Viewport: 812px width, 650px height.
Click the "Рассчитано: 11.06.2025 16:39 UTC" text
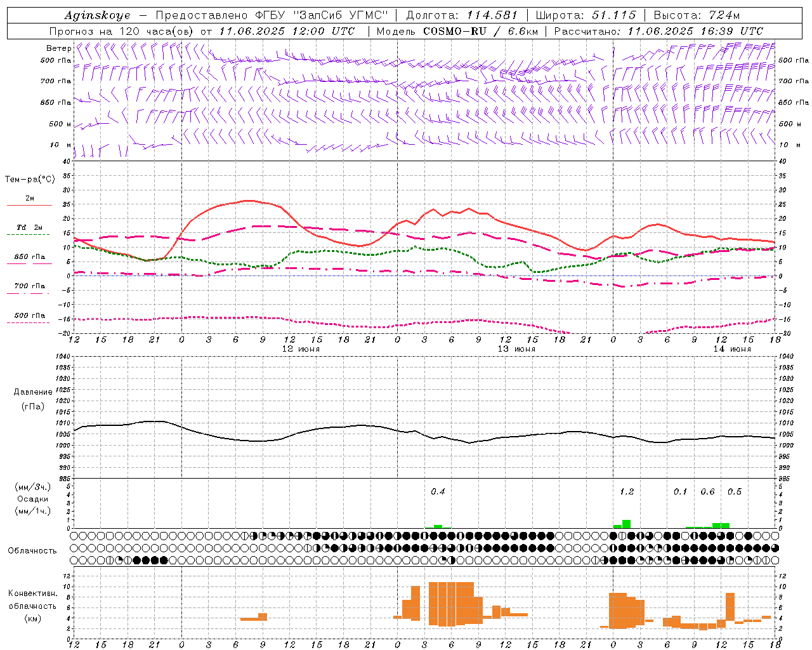click(x=658, y=31)
